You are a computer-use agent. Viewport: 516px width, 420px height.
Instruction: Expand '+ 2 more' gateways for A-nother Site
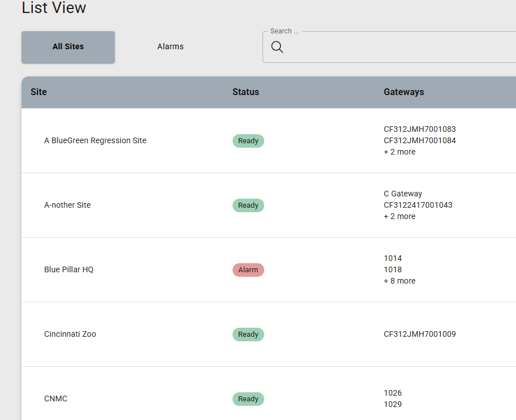point(399,216)
